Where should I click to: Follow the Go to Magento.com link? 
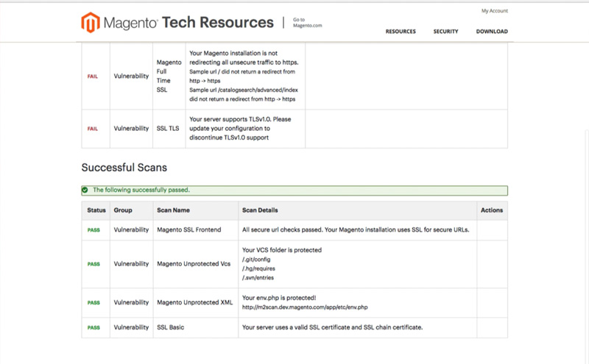(x=307, y=23)
